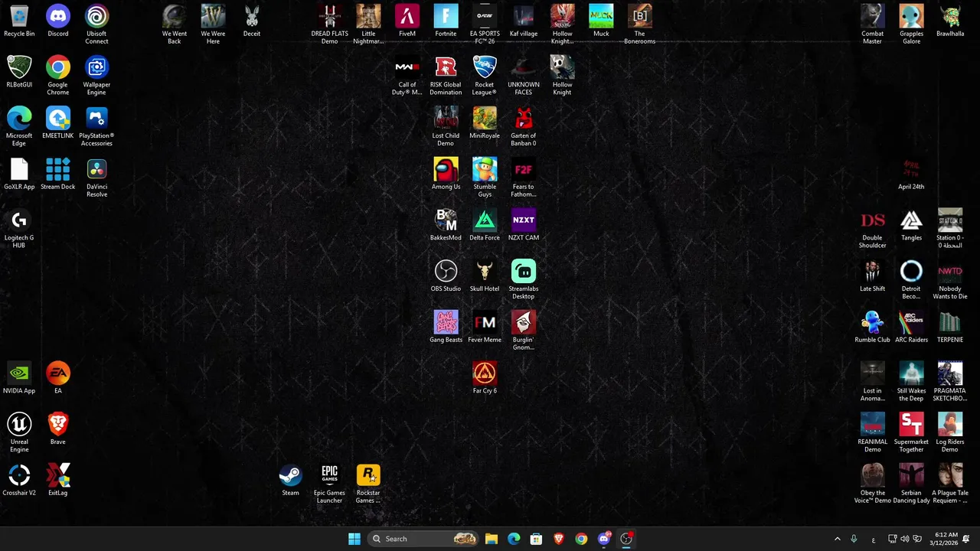This screenshot has width=980, height=551.
Task: Open the NVIDIA App icon
Action: click(x=19, y=378)
